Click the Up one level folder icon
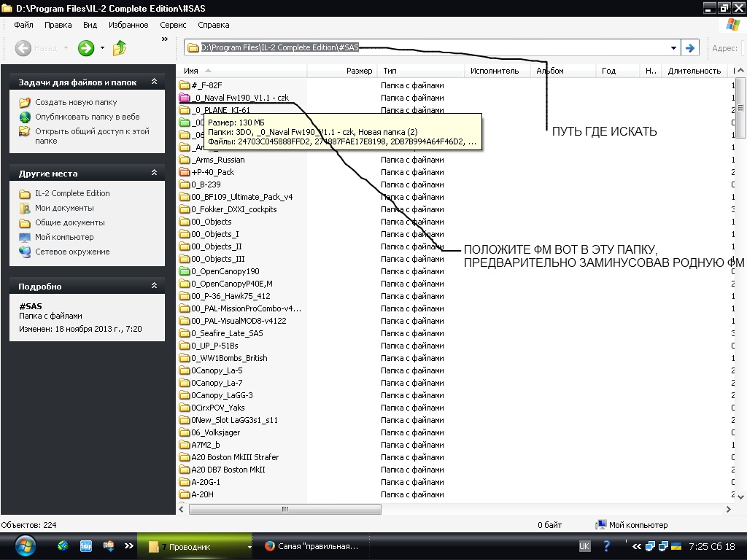 pyautogui.click(x=120, y=48)
